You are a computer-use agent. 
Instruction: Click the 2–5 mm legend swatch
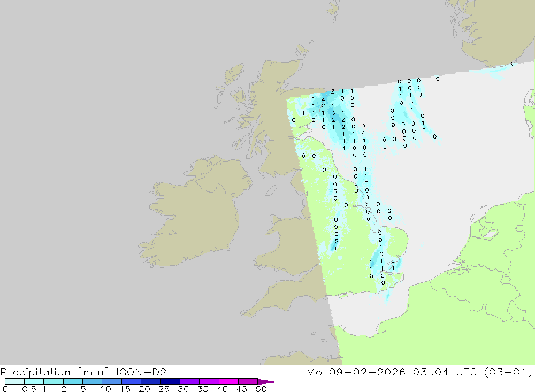73,381
